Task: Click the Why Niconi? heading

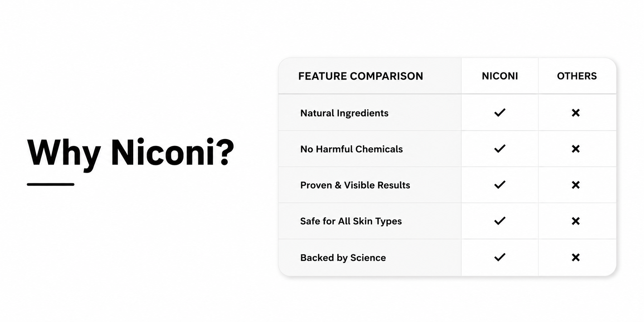Action: (x=131, y=152)
